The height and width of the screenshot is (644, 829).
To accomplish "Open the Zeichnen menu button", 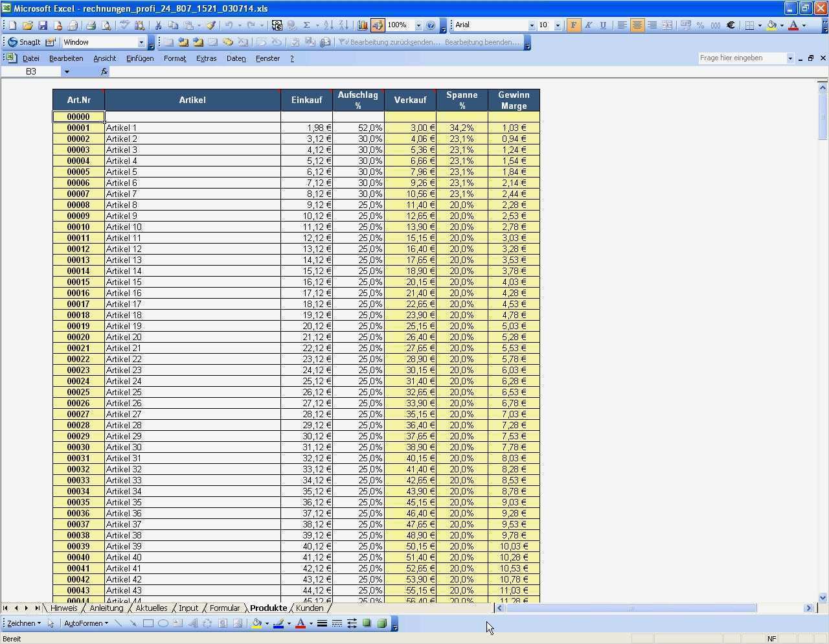I will 22,623.
